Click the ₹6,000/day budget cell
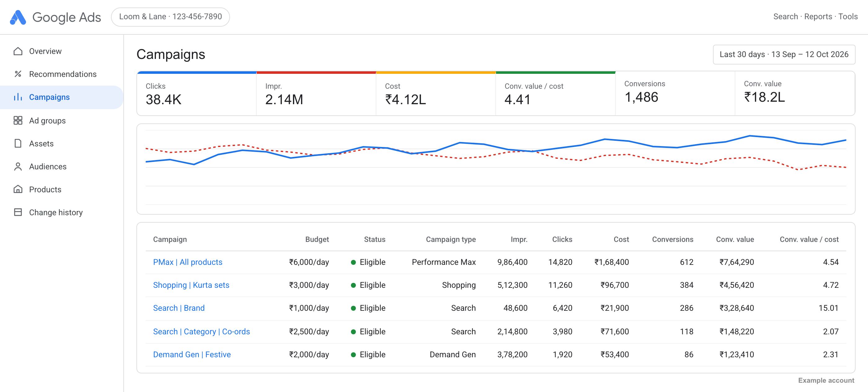The width and height of the screenshot is (868, 392). [309, 262]
